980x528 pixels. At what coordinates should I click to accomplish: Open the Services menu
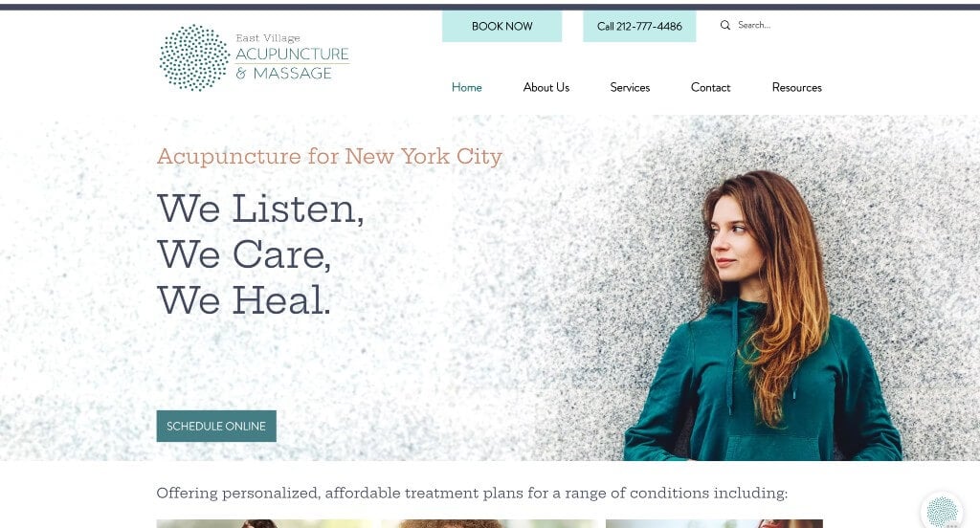click(630, 87)
